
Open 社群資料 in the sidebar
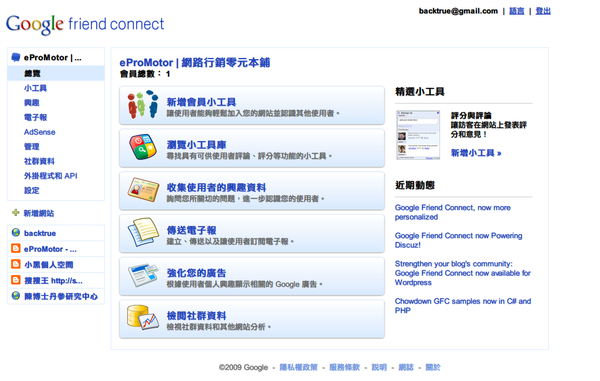(x=39, y=161)
